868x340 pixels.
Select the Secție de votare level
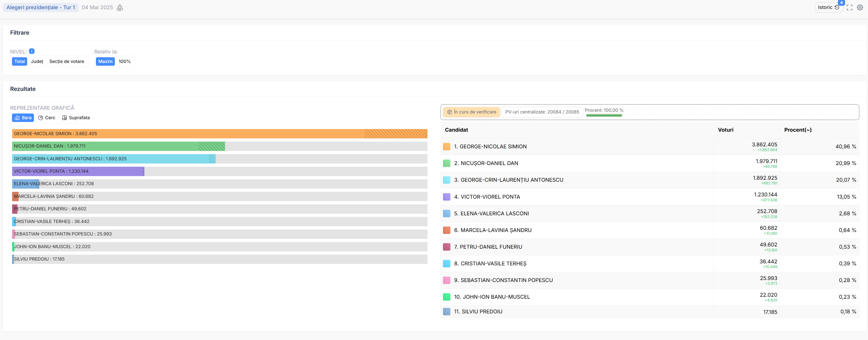67,61
